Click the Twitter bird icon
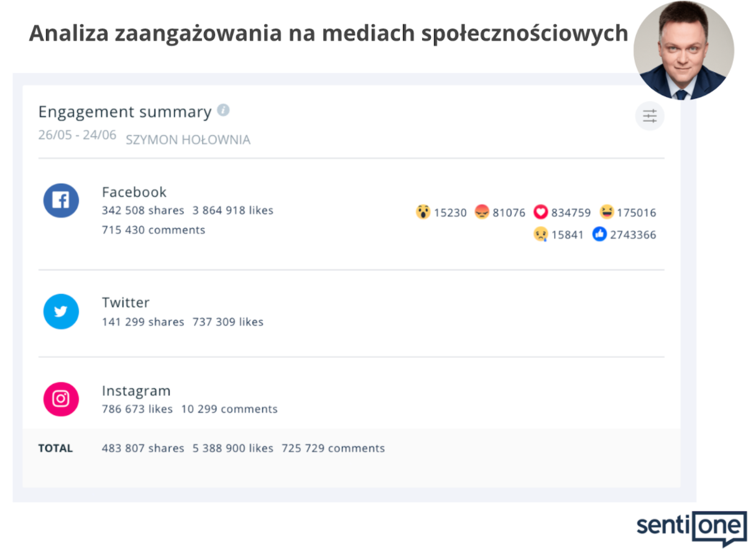 point(61,311)
